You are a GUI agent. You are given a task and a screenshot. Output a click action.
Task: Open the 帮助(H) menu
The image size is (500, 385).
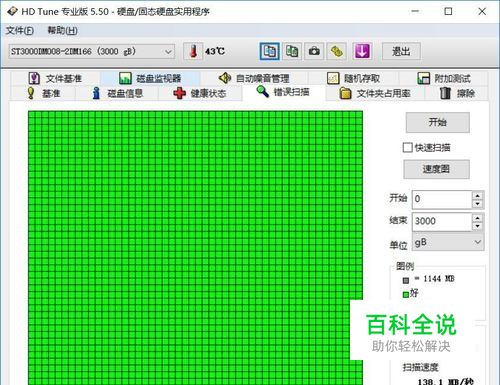point(62,31)
